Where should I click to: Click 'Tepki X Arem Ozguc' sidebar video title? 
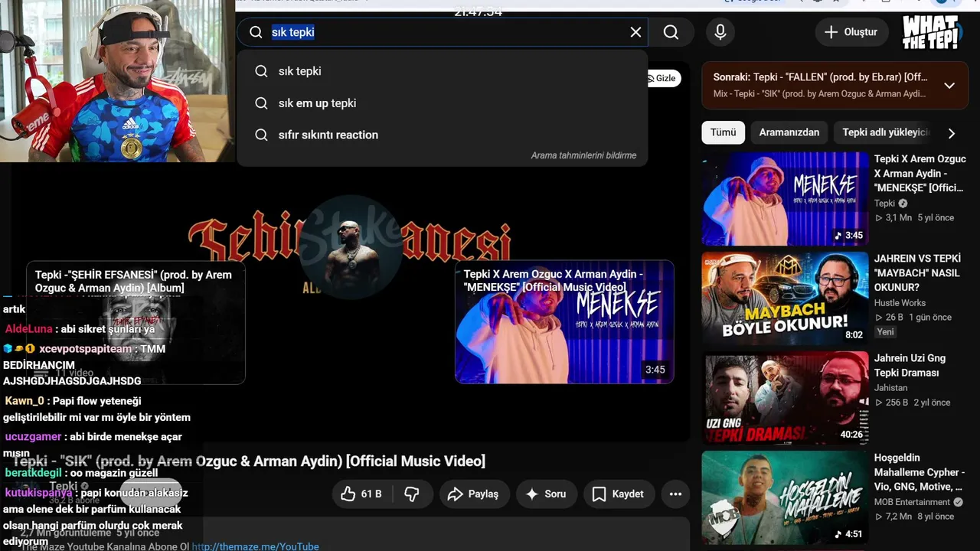click(920, 174)
